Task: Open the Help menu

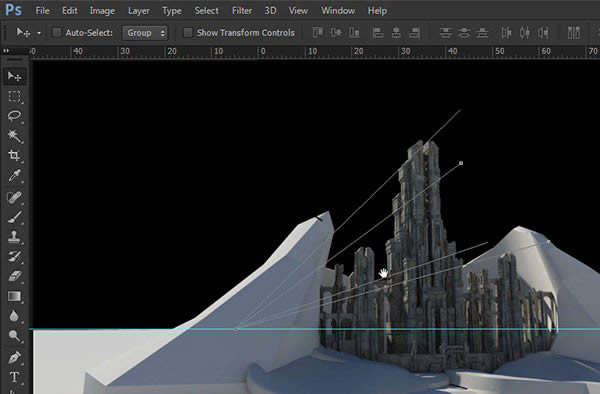Action: click(x=377, y=11)
